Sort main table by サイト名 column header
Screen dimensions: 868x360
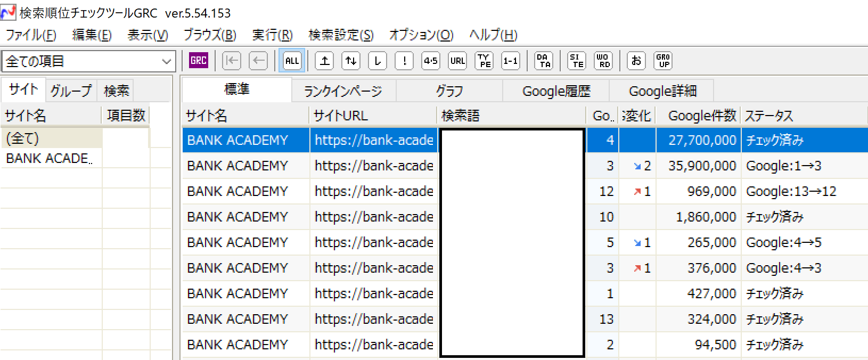coord(245,116)
